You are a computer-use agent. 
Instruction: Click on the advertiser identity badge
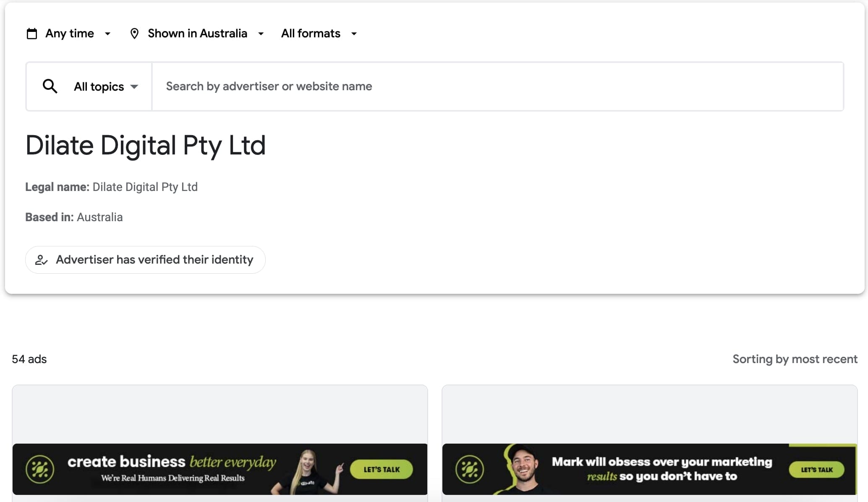[x=146, y=259]
